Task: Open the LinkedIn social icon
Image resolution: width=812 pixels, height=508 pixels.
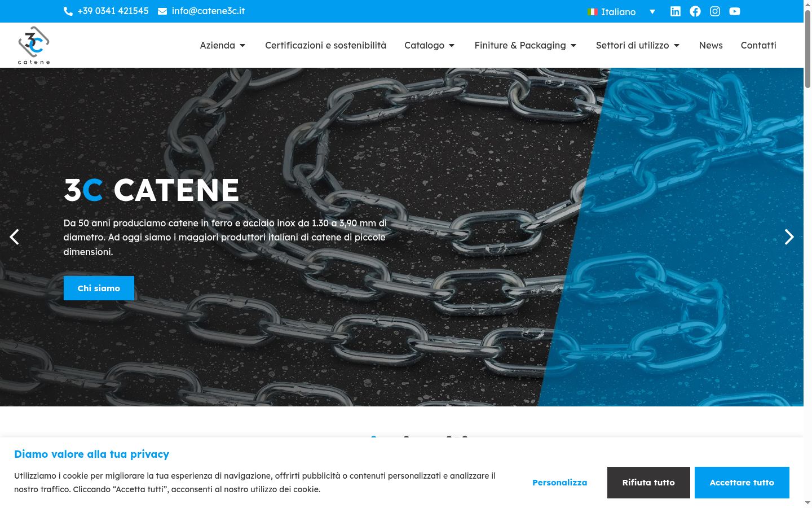Action: (x=676, y=11)
